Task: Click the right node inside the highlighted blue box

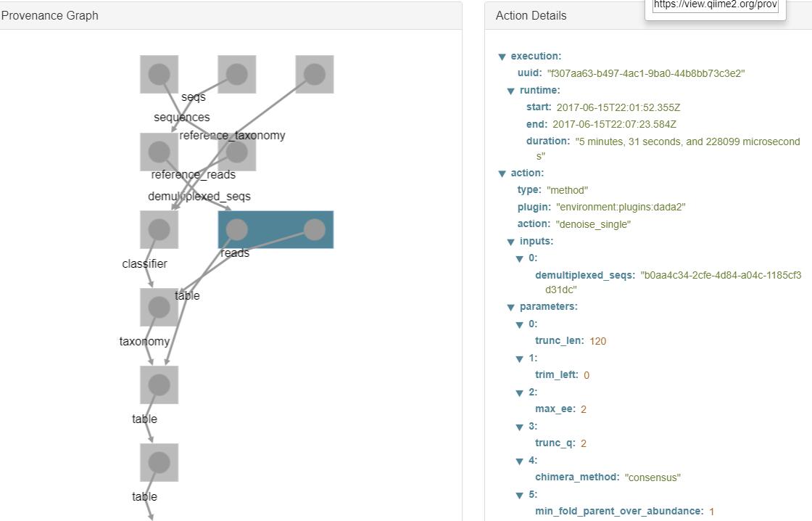Action: pos(314,229)
